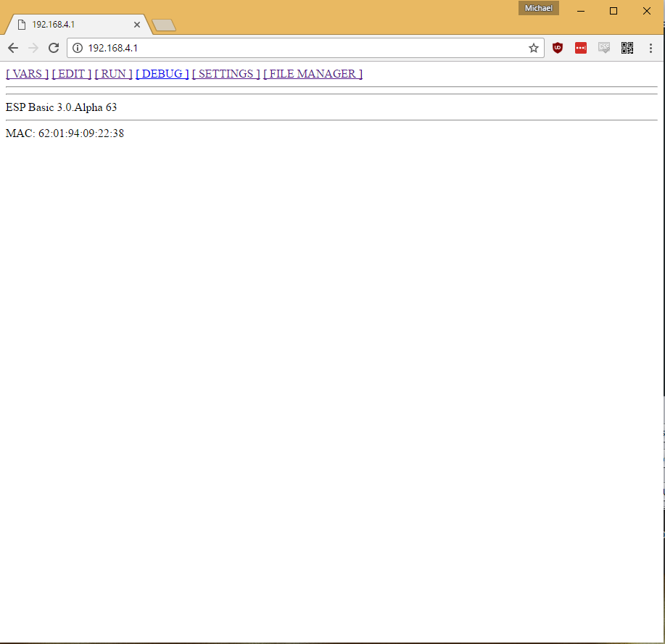View site information icon in address bar
The height and width of the screenshot is (644, 665).
[x=78, y=48]
